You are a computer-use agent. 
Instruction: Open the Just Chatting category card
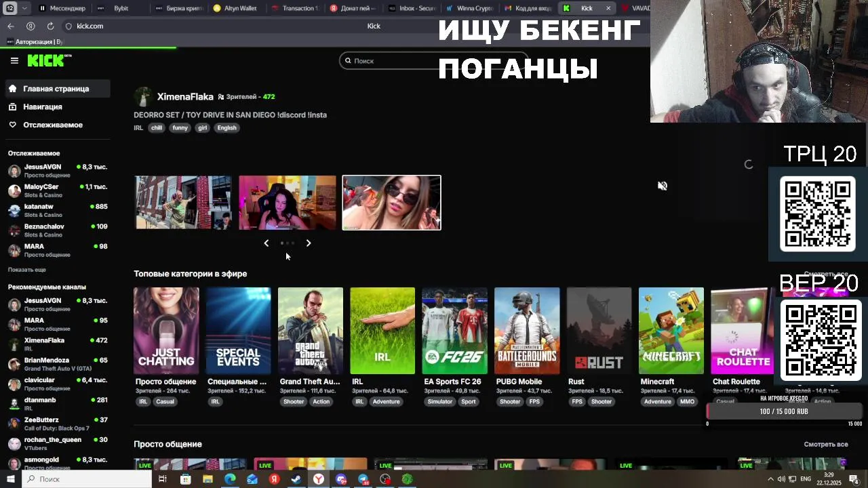(166, 331)
